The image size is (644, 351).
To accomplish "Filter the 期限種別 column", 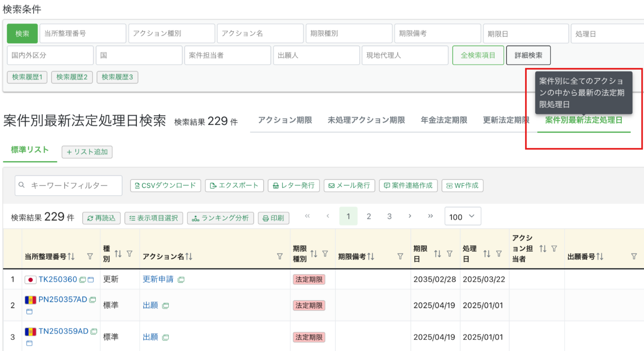I will tap(325, 254).
